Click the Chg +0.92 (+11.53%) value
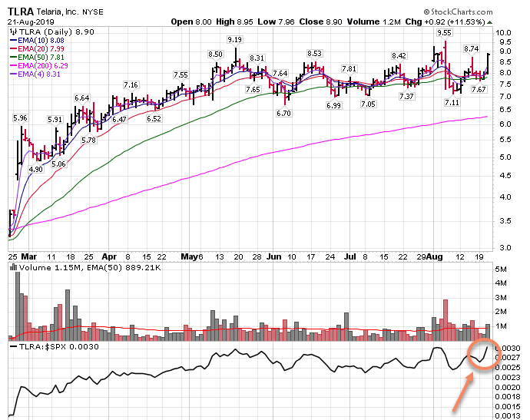Image resolution: width=530 pixels, height=420 pixels. (x=446, y=22)
